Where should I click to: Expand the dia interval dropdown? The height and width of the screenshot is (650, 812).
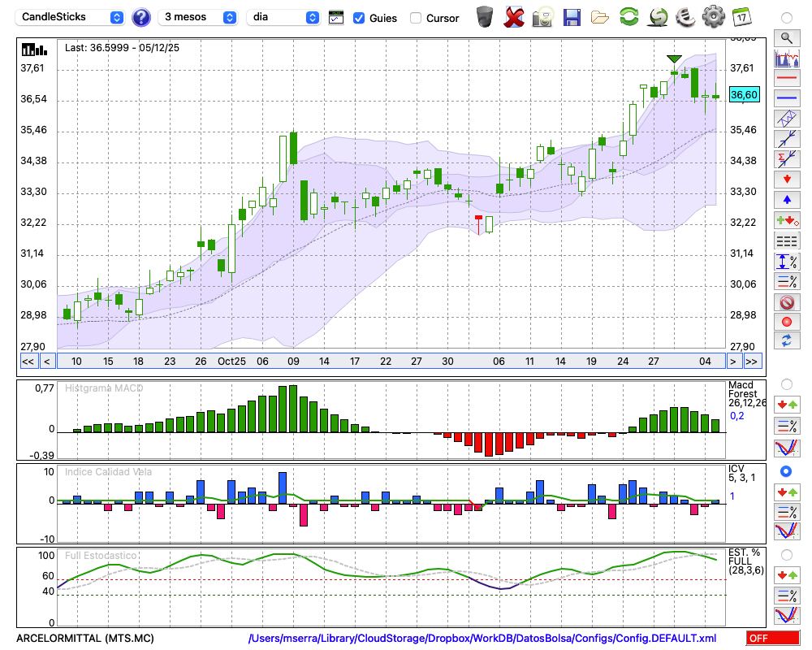click(x=283, y=17)
